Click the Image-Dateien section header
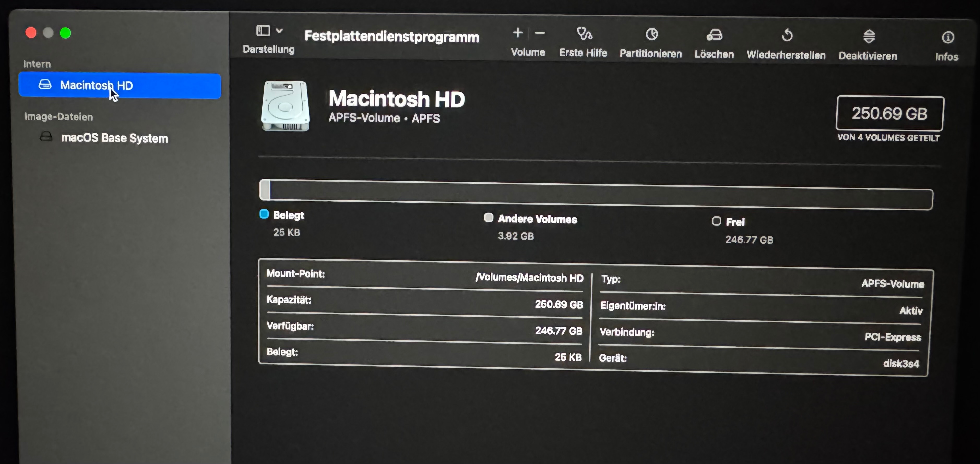The height and width of the screenshot is (464, 980). [x=58, y=117]
